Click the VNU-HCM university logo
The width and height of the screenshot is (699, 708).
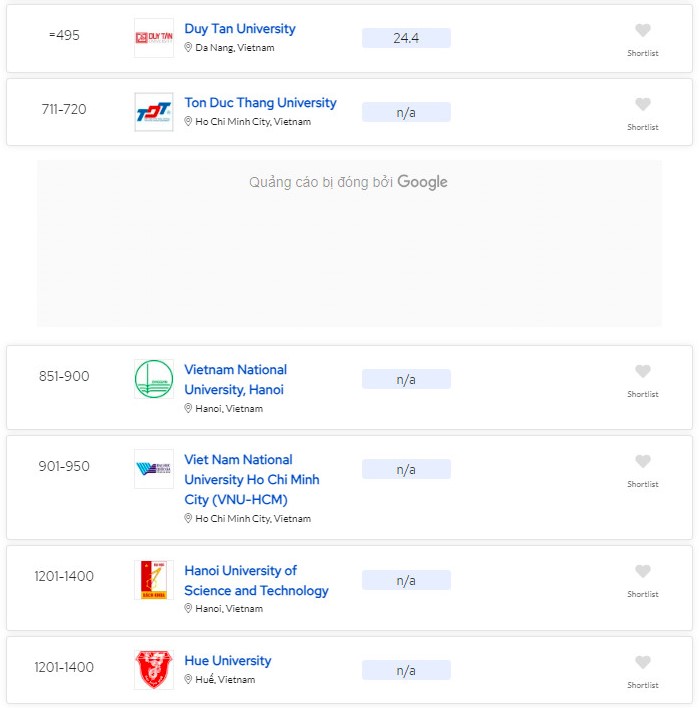(x=154, y=469)
